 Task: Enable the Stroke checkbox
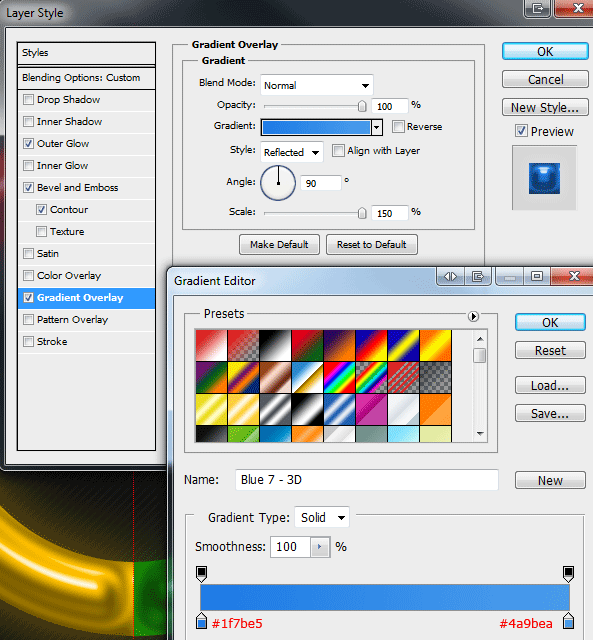coord(28,342)
